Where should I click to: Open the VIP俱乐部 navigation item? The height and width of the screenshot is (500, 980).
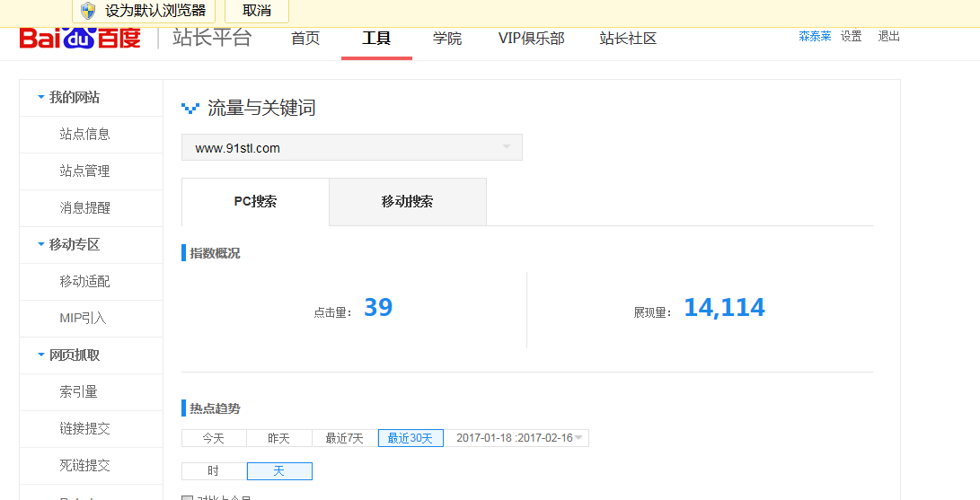(531, 39)
